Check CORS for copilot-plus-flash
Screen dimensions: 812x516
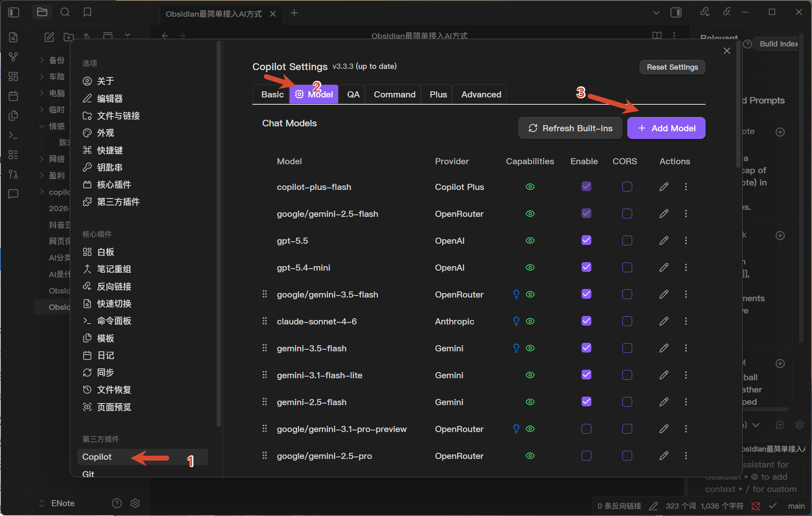point(627,187)
